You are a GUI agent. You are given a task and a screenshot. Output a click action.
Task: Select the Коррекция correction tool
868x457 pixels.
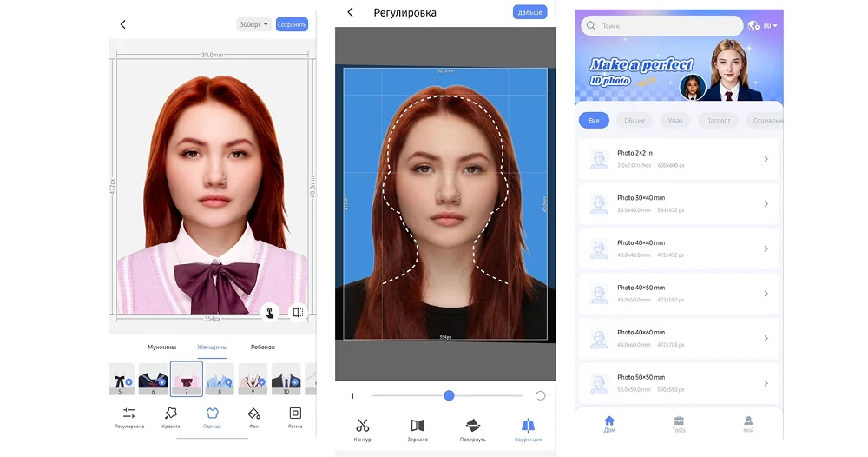coord(528,430)
